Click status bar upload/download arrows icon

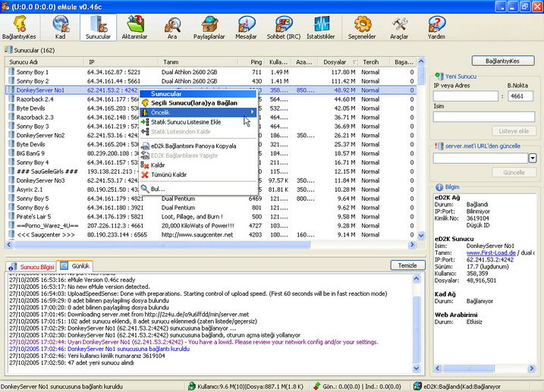coord(316,386)
